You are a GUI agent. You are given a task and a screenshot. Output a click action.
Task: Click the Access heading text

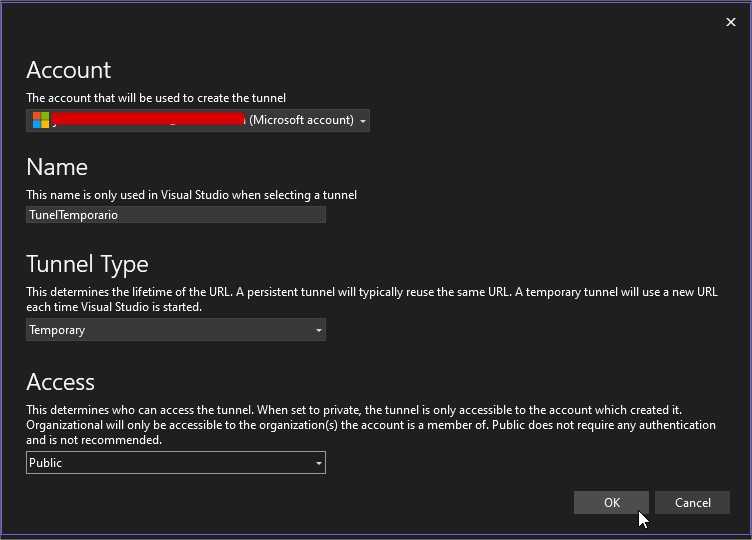(60, 382)
